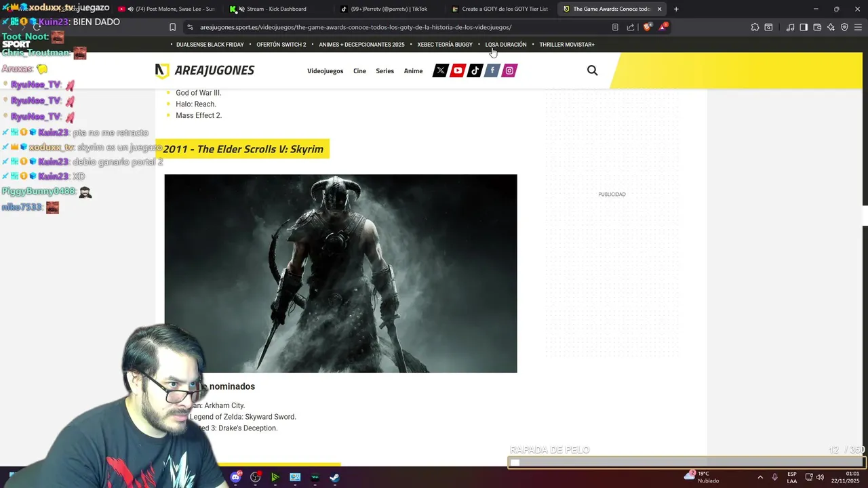Switch to the Stream - Kick Dashboard tab
Screen dimensions: 868x488
277,9
